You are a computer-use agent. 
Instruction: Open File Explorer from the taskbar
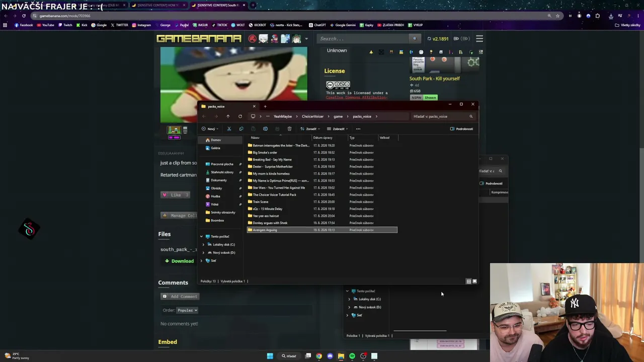click(341, 356)
